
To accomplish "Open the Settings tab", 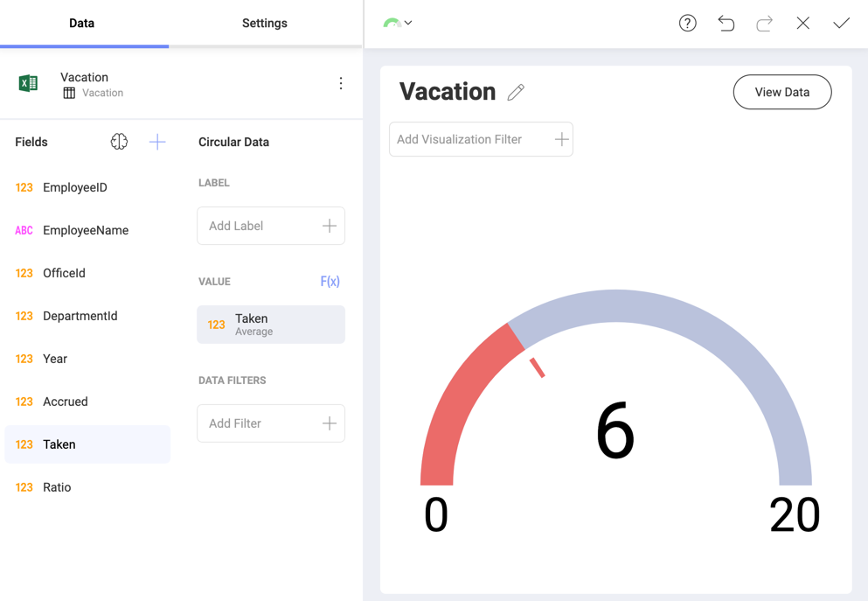I will (265, 24).
